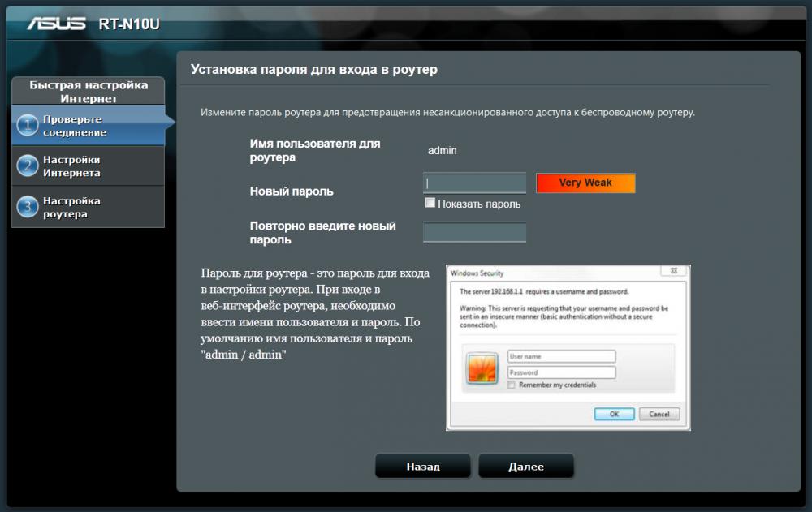Tick the Показать пароль checkbox
This screenshot has height=512, width=812.
pyautogui.click(x=430, y=204)
